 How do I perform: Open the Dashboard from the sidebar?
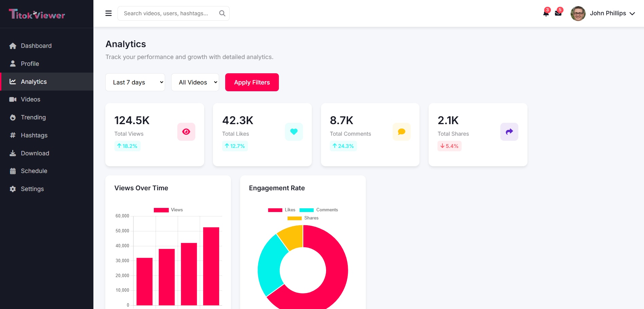click(x=13, y=45)
